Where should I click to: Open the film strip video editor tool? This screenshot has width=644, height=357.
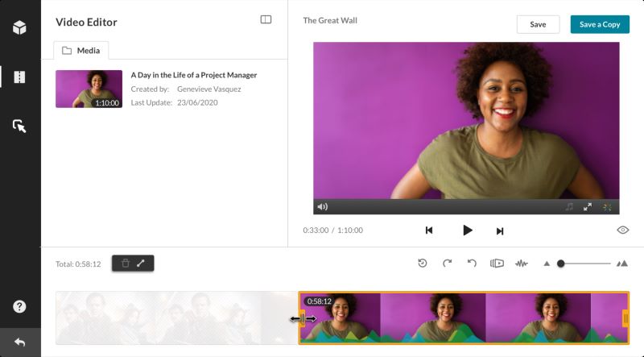(x=19, y=77)
